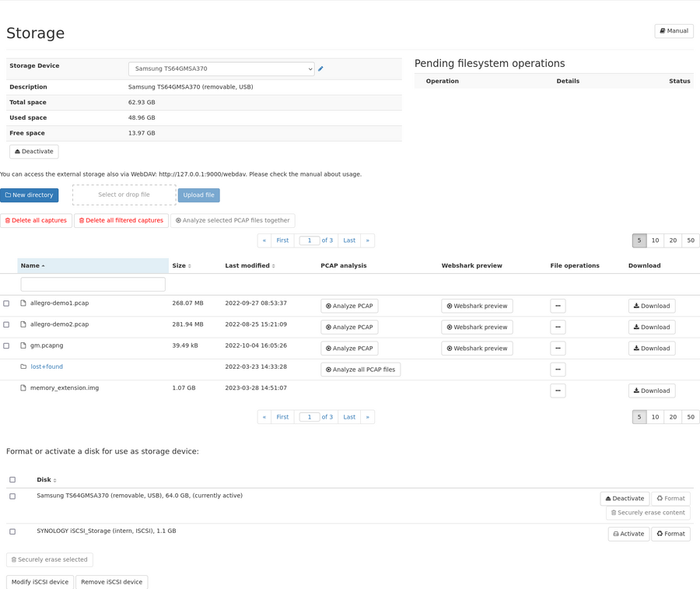
Task: Sort by Last modified column arrows
Action: 274,266
